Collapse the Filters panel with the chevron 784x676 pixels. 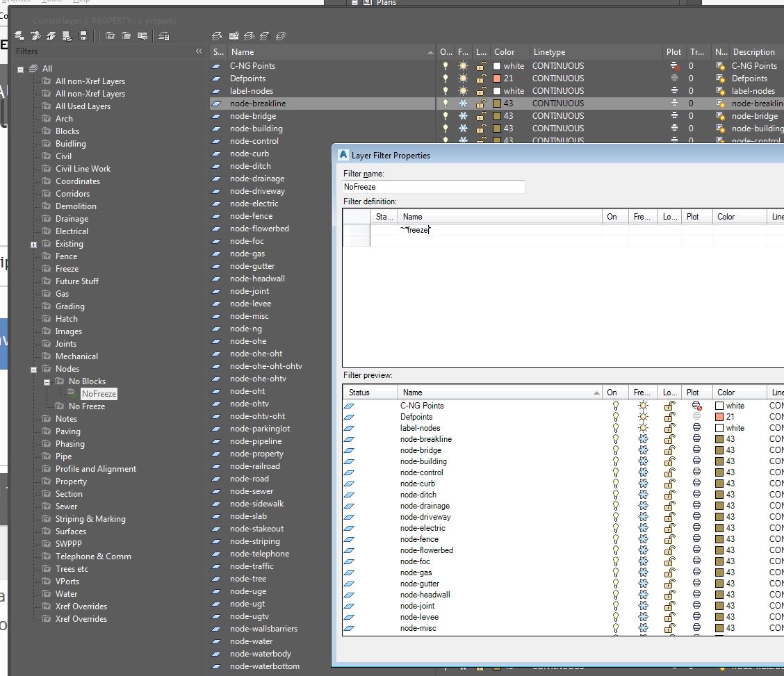[x=199, y=51]
